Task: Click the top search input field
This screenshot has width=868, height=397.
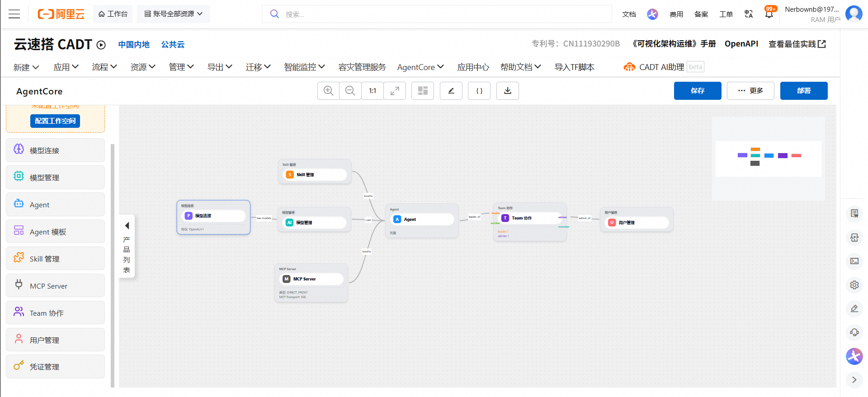Action: pyautogui.click(x=437, y=14)
